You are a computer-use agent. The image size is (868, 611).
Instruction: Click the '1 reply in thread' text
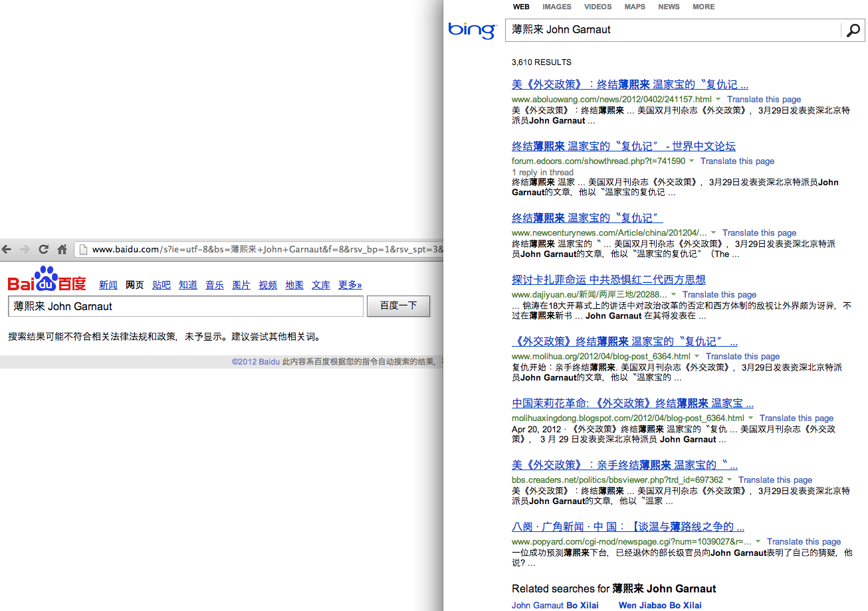tap(542, 172)
